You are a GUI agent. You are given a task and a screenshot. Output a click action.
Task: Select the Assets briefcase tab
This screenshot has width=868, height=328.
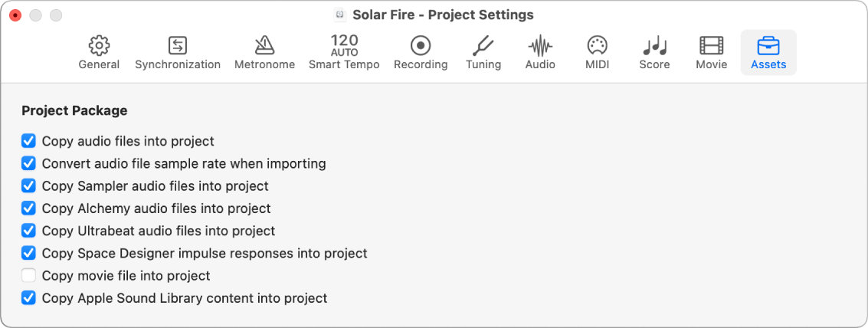click(768, 46)
